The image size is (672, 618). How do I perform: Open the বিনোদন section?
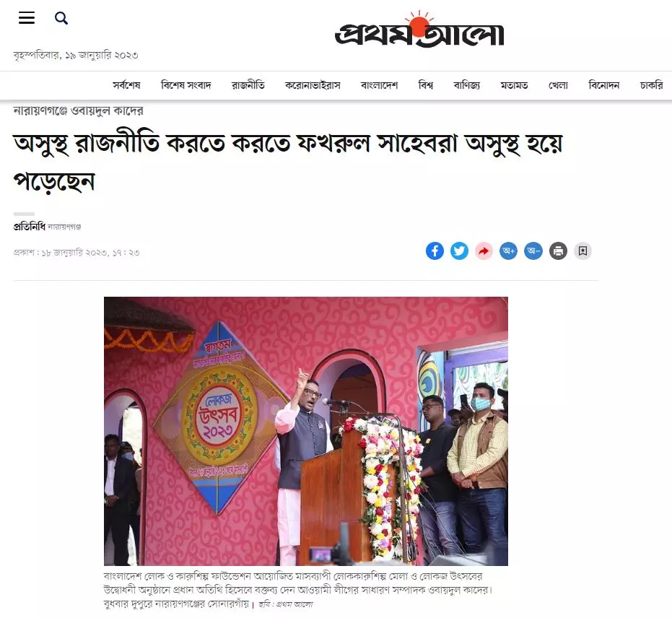[x=604, y=85]
